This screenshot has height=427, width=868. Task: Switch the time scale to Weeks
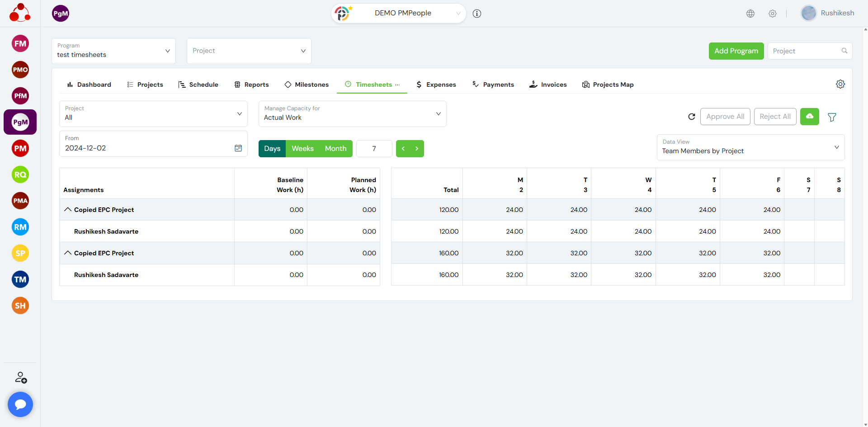pos(302,149)
